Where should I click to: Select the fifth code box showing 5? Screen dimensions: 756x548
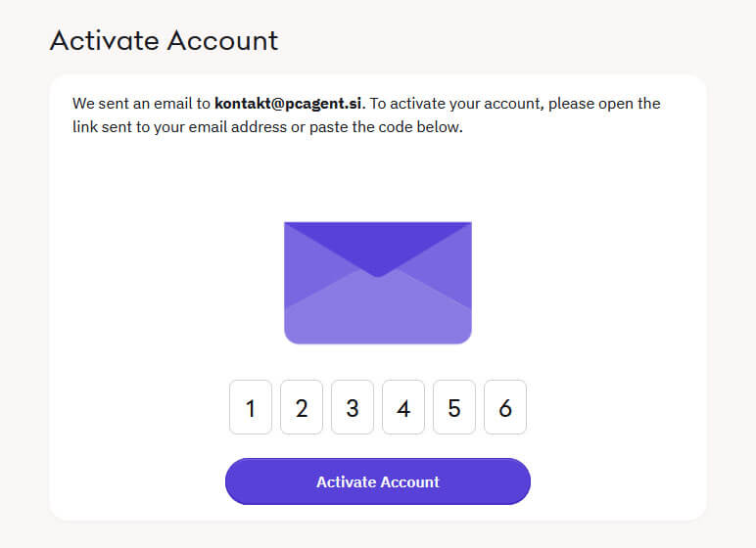point(454,407)
